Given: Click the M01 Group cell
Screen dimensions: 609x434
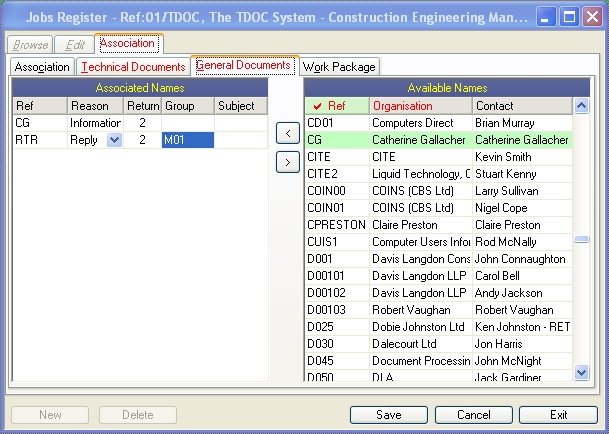Looking at the screenshot, I should pyautogui.click(x=188, y=140).
